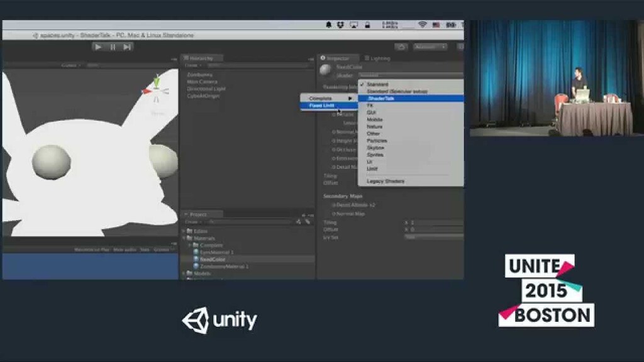644x362 pixels.
Task: Open the Sprites shader category
Action: point(411,155)
